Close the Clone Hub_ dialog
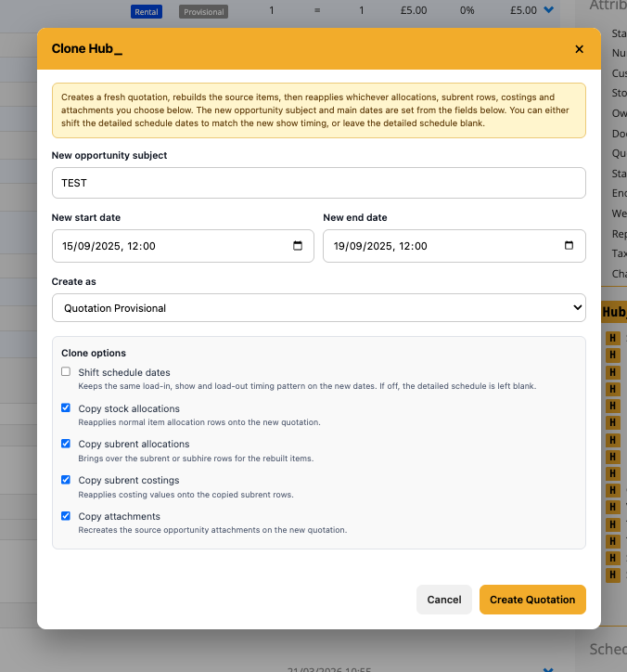627x672 pixels. (x=579, y=49)
